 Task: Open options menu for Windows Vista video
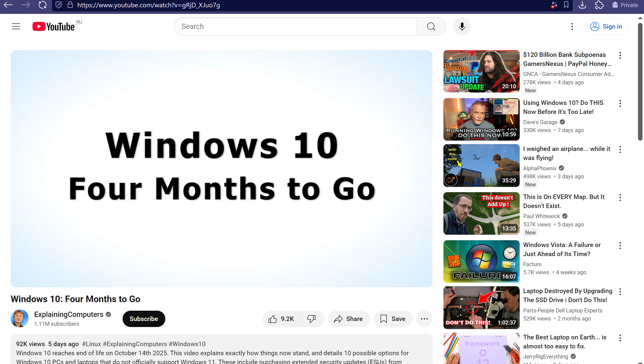[620, 246]
